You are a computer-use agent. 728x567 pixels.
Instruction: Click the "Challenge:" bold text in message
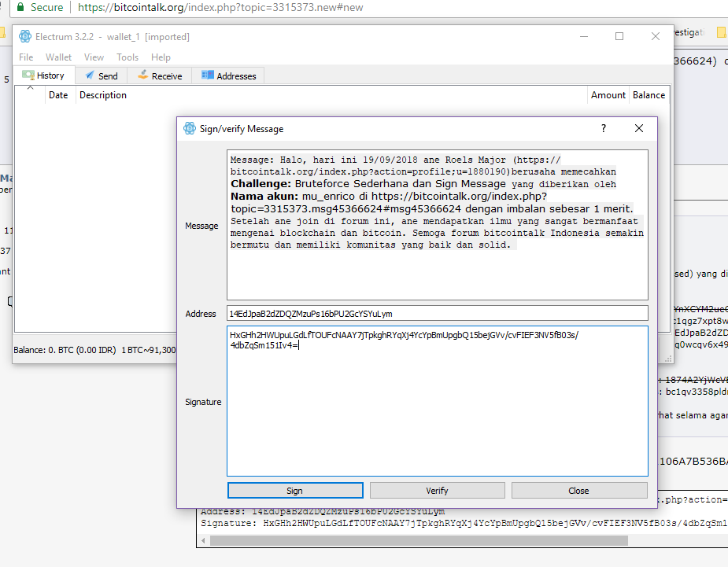(261, 184)
